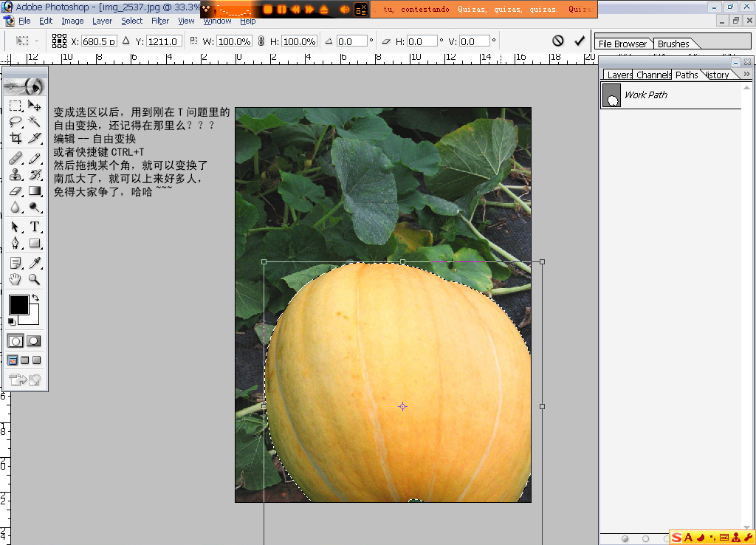Open the Brushes tab
Image resolution: width=756 pixels, height=545 pixels.
(x=673, y=44)
